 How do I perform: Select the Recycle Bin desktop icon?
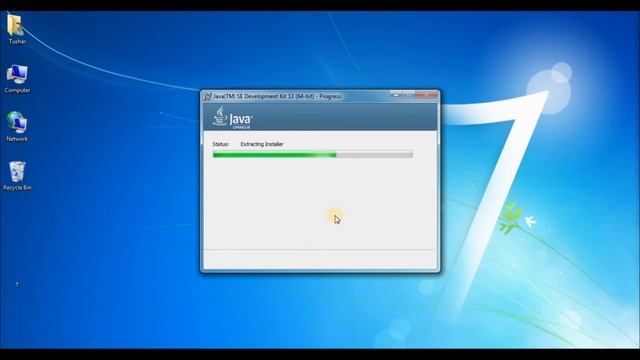pyautogui.click(x=17, y=171)
